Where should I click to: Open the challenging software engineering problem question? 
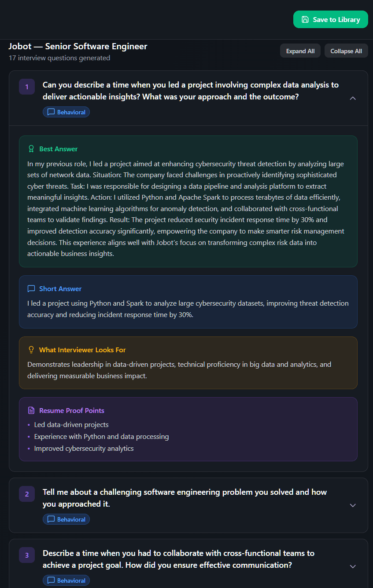click(185, 498)
